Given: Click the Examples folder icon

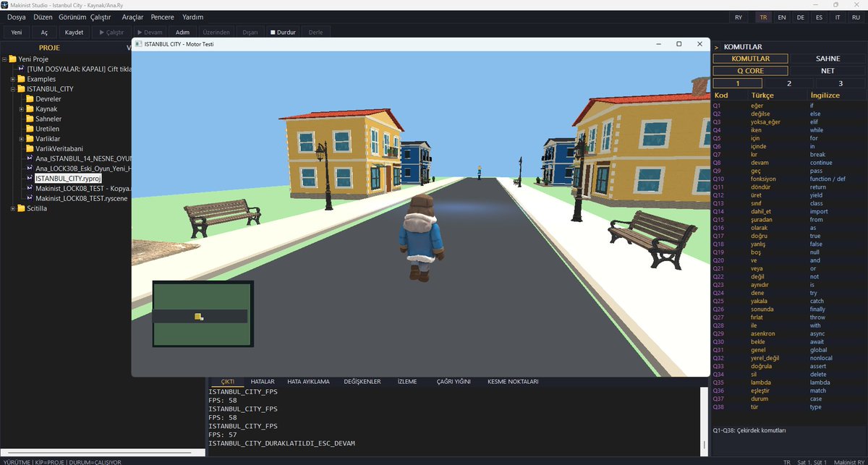Looking at the screenshot, I should point(21,79).
